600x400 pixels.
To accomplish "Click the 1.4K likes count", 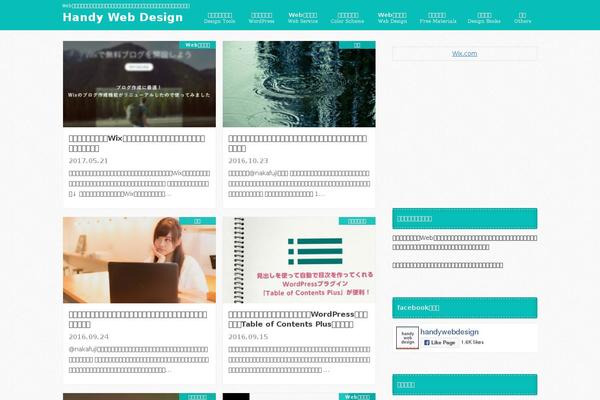I will [x=472, y=342].
